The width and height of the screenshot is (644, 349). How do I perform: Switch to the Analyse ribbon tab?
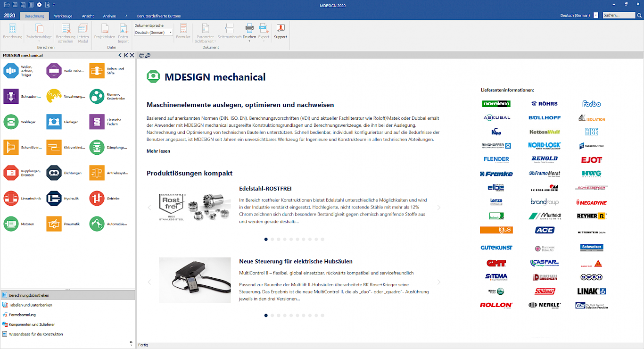pyautogui.click(x=109, y=16)
